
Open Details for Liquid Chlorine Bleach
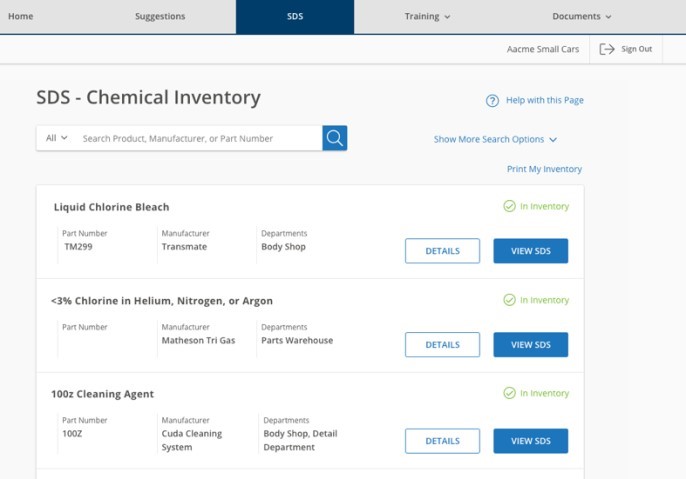coord(442,251)
